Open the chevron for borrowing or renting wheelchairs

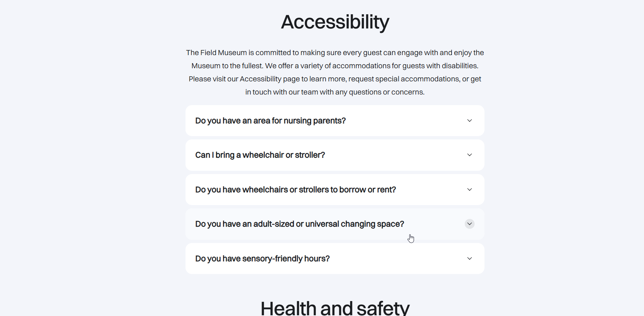469,190
